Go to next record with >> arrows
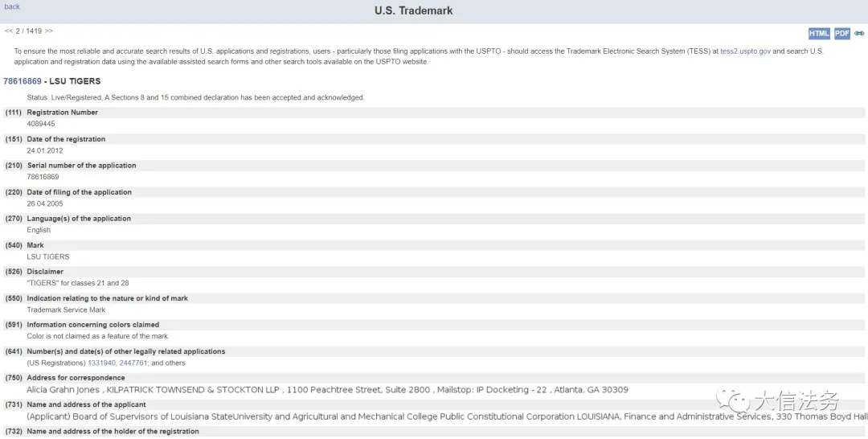Image resolution: width=868 pixels, height=439 pixels. click(49, 31)
